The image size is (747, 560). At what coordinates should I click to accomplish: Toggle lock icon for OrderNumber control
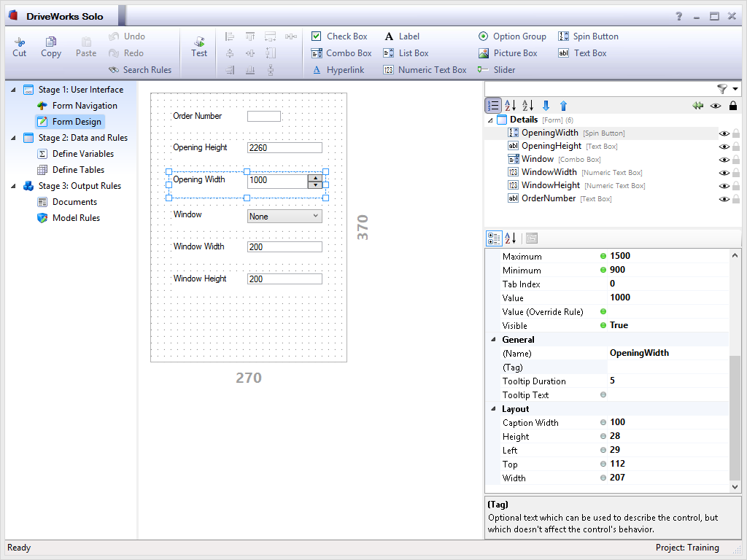(736, 199)
